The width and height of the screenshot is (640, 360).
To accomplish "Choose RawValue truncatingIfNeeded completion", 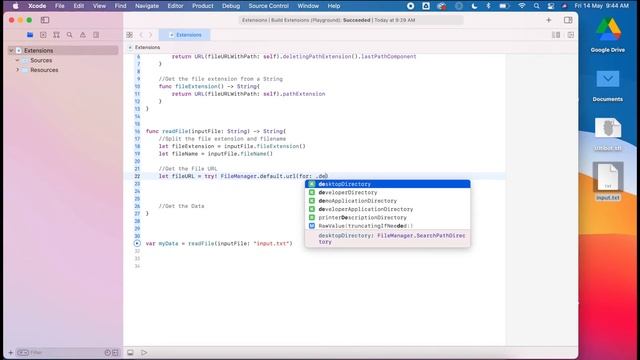I will (388, 226).
